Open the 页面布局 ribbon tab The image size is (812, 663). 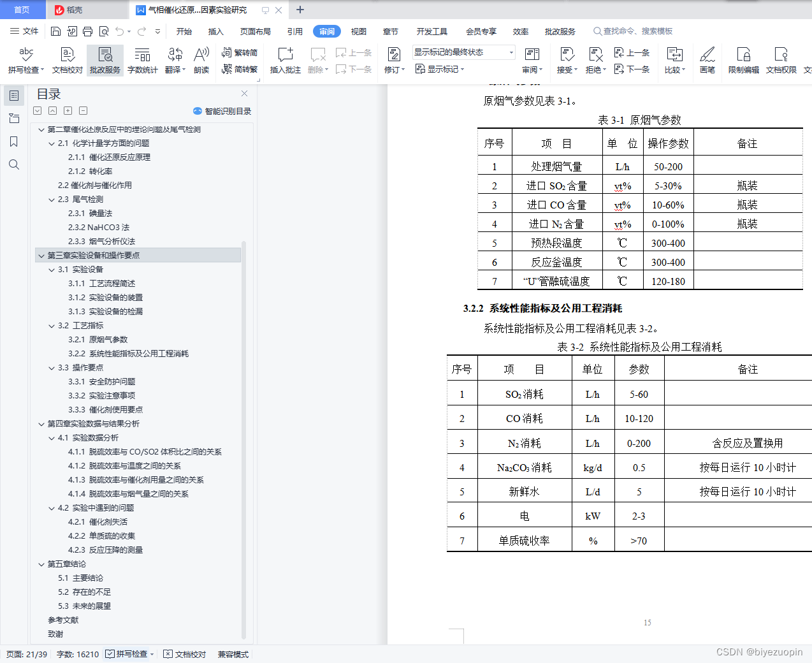coord(256,31)
